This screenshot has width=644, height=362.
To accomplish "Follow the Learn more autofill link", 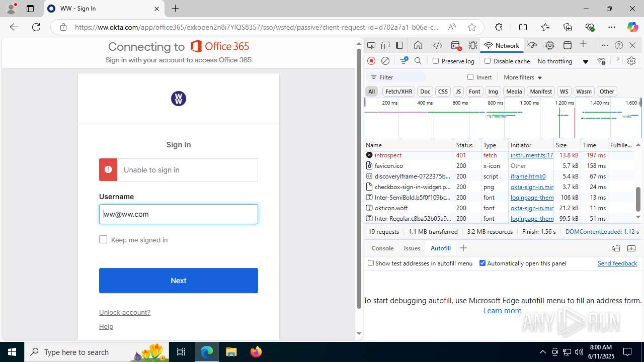I will click(x=503, y=310).
